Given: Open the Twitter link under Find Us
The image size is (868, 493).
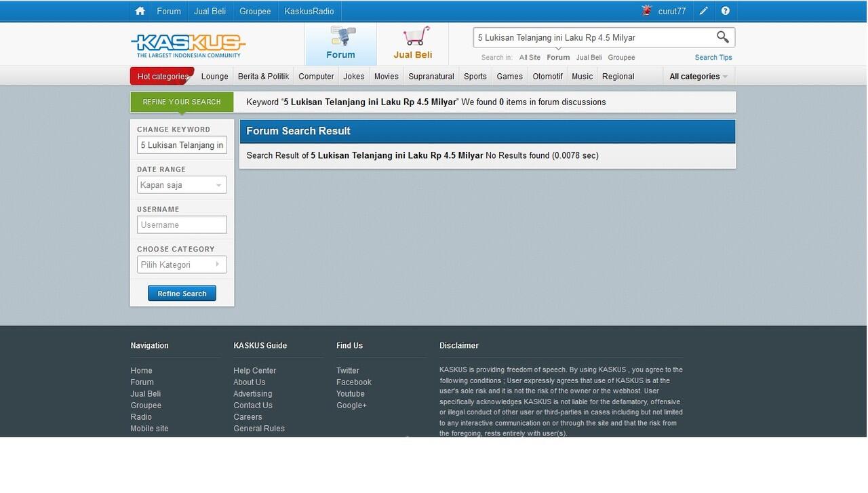Looking at the screenshot, I should click(x=348, y=371).
